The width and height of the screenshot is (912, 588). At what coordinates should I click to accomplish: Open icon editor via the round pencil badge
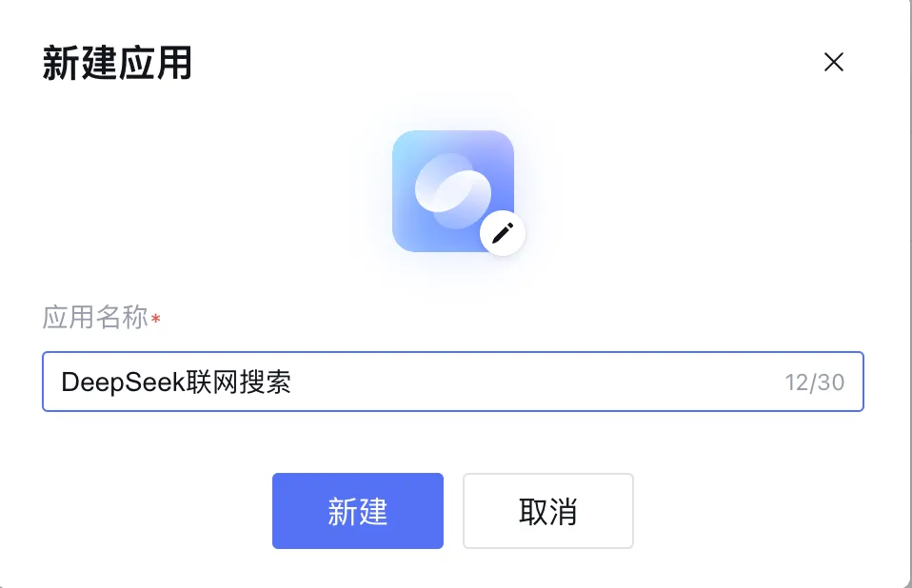click(503, 233)
